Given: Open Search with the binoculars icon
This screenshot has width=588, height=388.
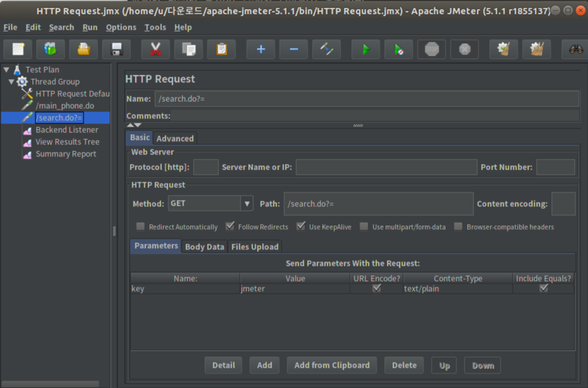Looking at the screenshot, I should point(575,49).
